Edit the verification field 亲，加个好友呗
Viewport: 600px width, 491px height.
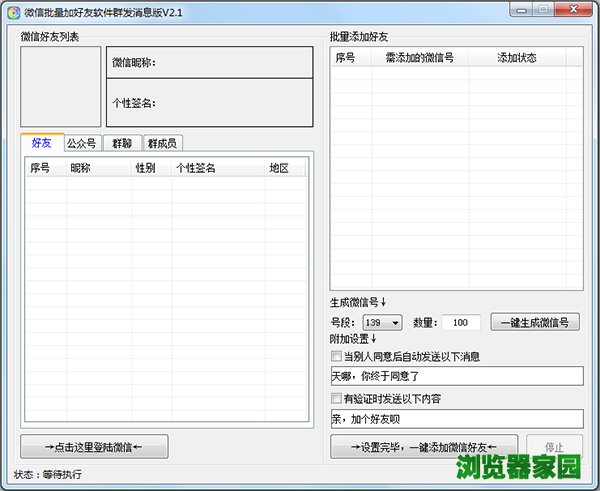coord(457,419)
